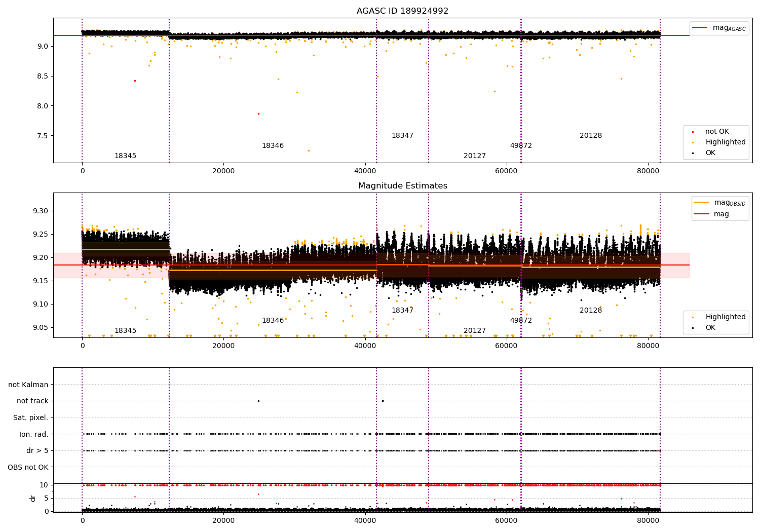Click the 'dr > 5' axis label
The height and width of the screenshot is (532, 760).
tap(37, 450)
